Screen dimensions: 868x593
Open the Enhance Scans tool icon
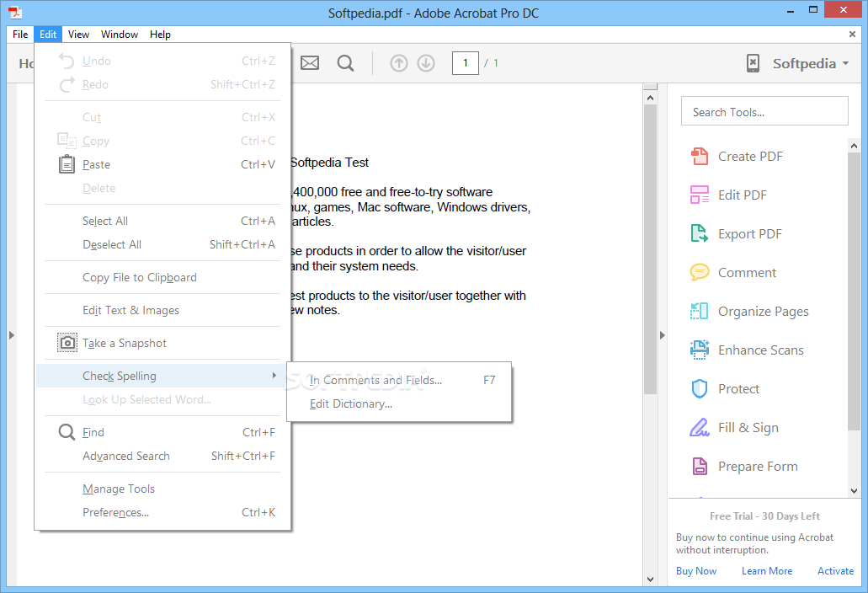699,350
